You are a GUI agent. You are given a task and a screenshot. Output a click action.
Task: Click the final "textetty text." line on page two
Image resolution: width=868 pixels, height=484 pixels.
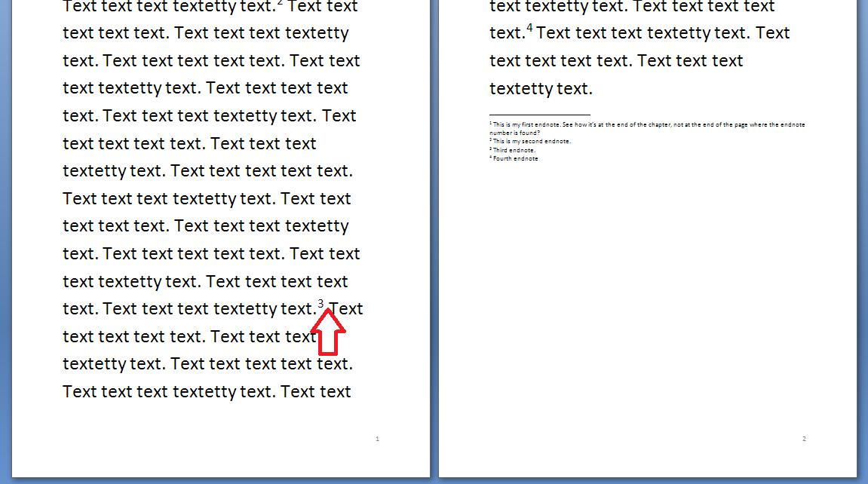pos(541,89)
